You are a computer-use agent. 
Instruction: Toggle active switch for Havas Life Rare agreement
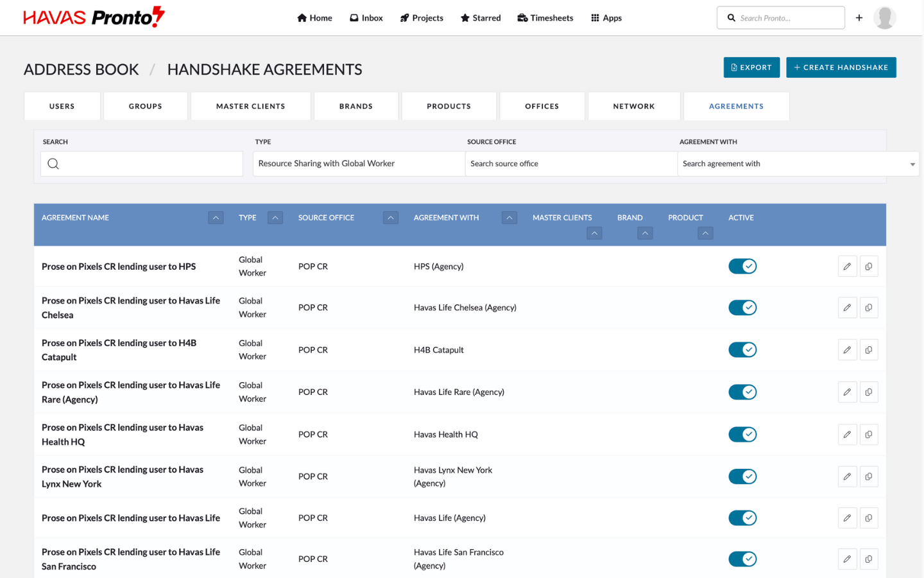coord(742,392)
